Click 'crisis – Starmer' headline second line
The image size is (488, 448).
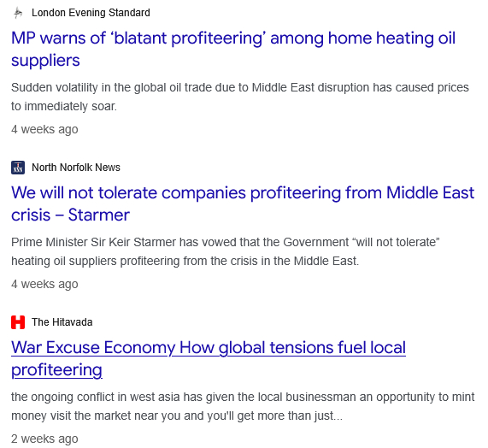[70, 215]
